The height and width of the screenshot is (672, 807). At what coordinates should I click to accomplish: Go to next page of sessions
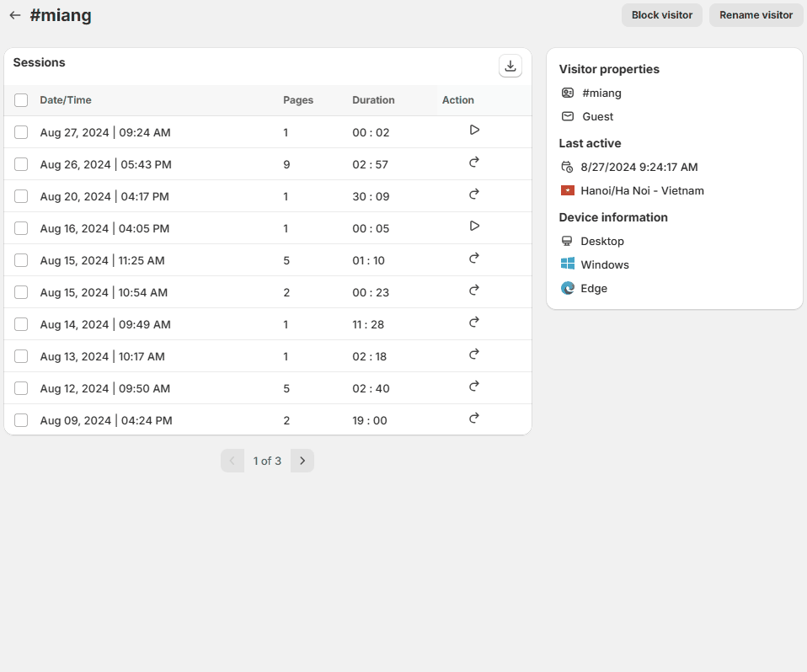point(302,461)
